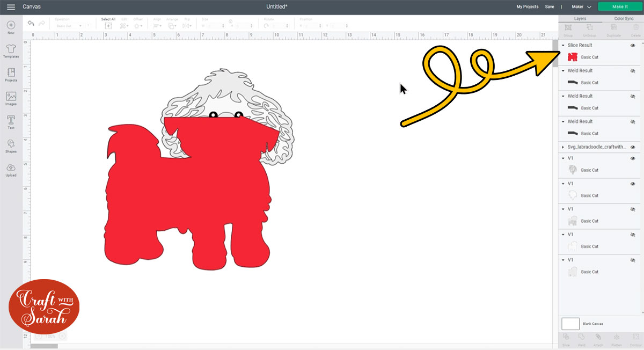Image resolution: width=644 pixels, height=350 pixels.
Task: Click the canvas vertical scrollbar
Action: click(555, 53)
